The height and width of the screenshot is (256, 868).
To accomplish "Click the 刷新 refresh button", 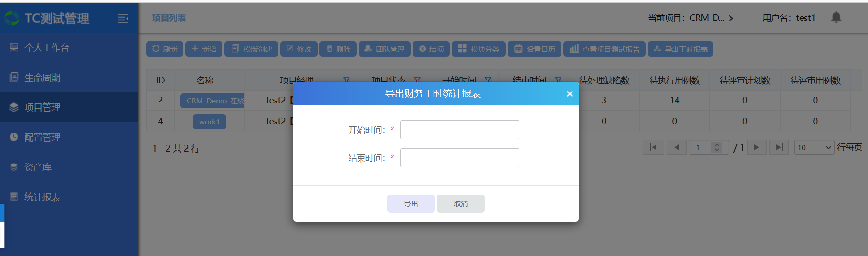I will coord(165,49).
